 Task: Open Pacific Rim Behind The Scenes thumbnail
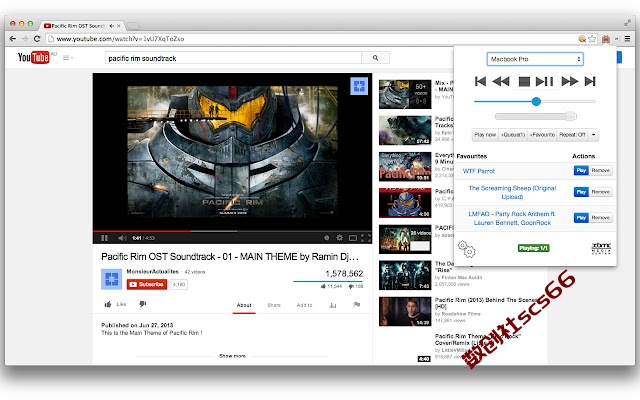[405, 312]
